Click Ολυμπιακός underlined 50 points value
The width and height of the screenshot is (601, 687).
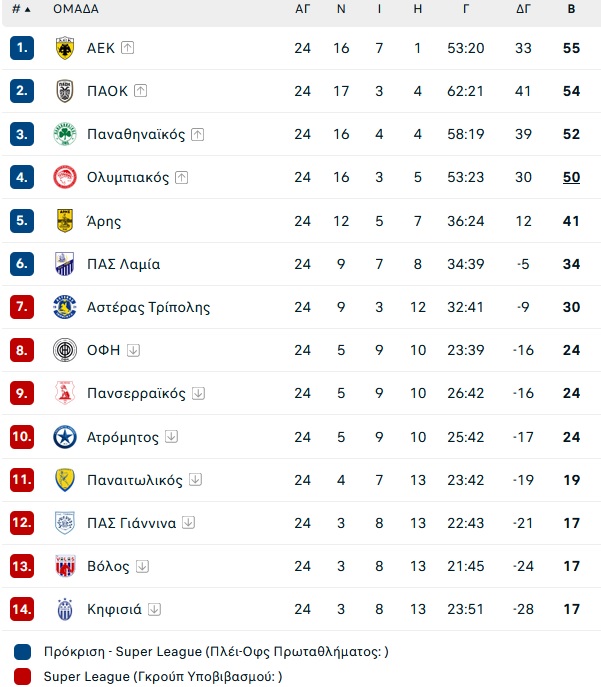(571, 177)
